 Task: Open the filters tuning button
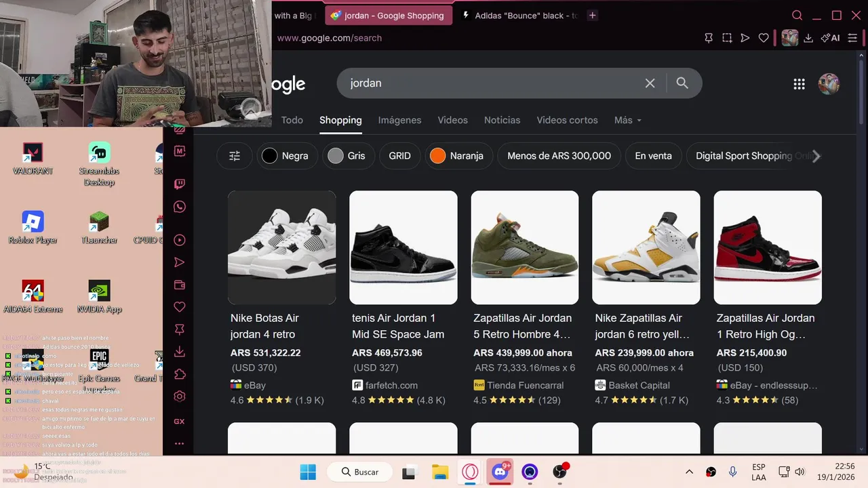(x=235, y=156)
